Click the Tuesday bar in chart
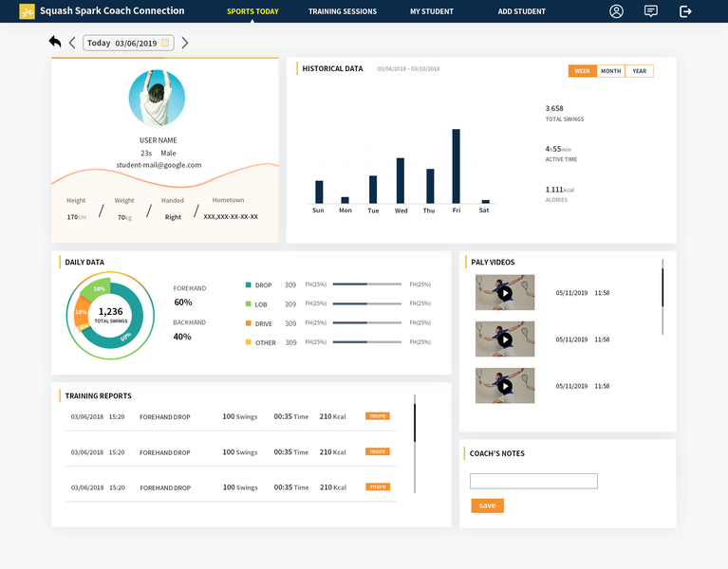Screen dimensions: 728x569 point(373,190)
